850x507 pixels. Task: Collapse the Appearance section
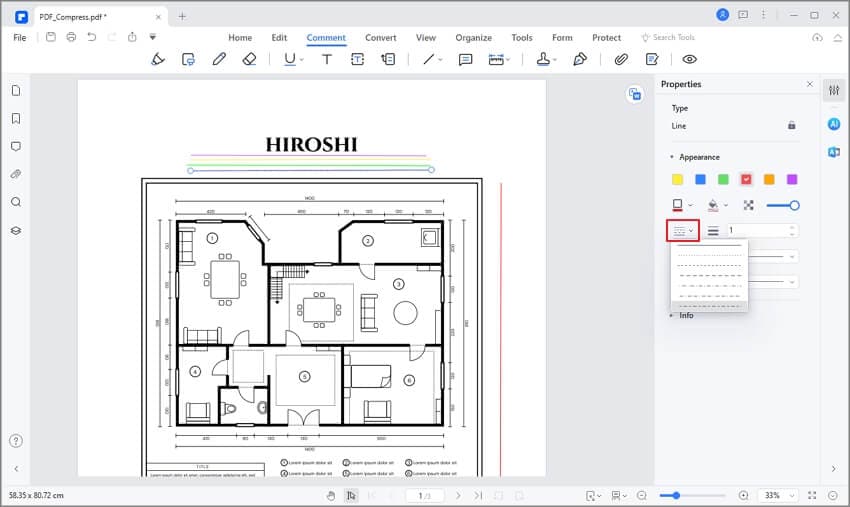click(x=672, y=157)
